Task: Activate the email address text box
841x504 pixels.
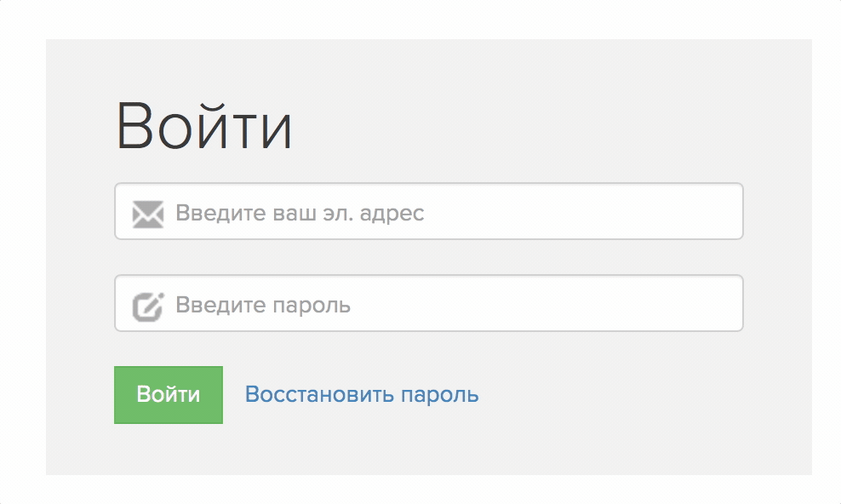Action: [x=428, y=211]
